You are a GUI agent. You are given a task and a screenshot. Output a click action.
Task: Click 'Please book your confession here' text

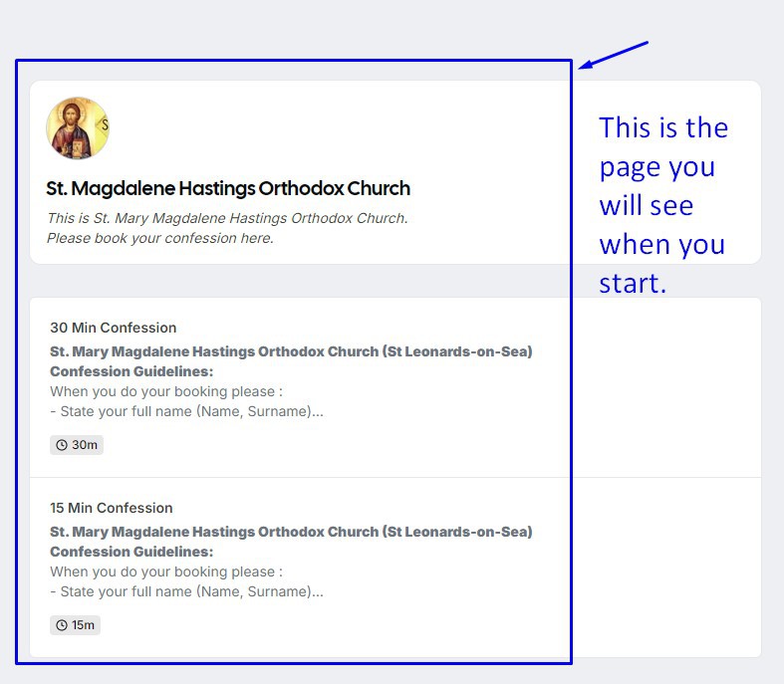coord(159,238)
